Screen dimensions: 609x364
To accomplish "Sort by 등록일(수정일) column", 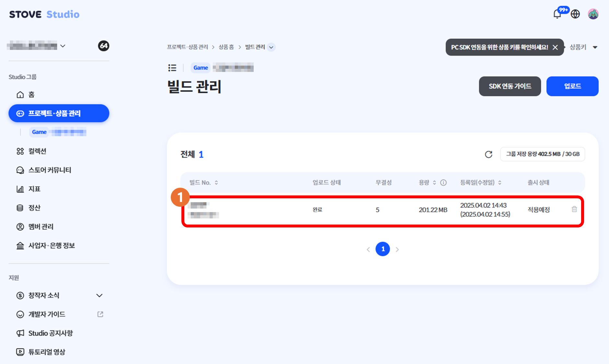I will (481, 182).
